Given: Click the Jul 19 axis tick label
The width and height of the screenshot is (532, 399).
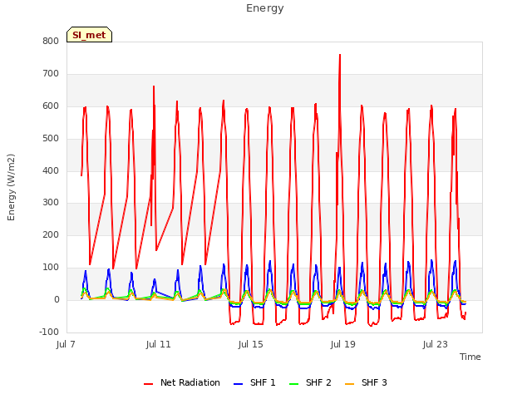Looking at the screenshot, I should [x=342, y=345].
